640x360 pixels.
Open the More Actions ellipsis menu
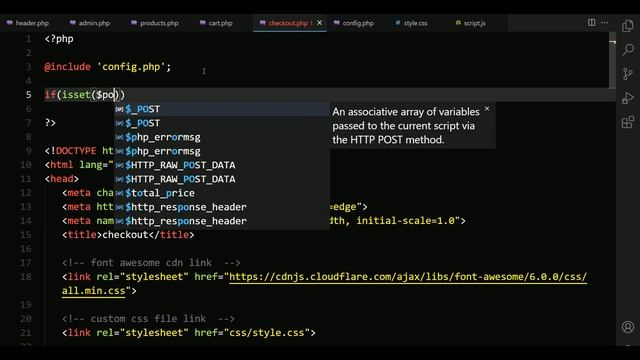pyautogui.click(x=604, y=22)
